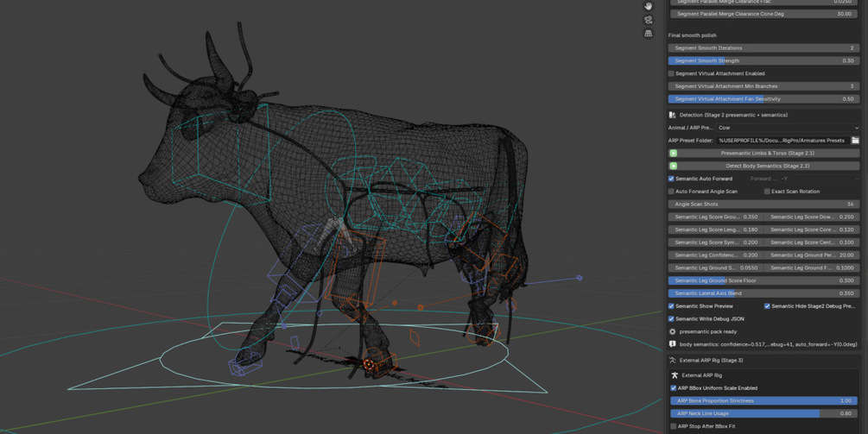Click Semantic Leg Ground F 0.1000 field

coord(812,267)
